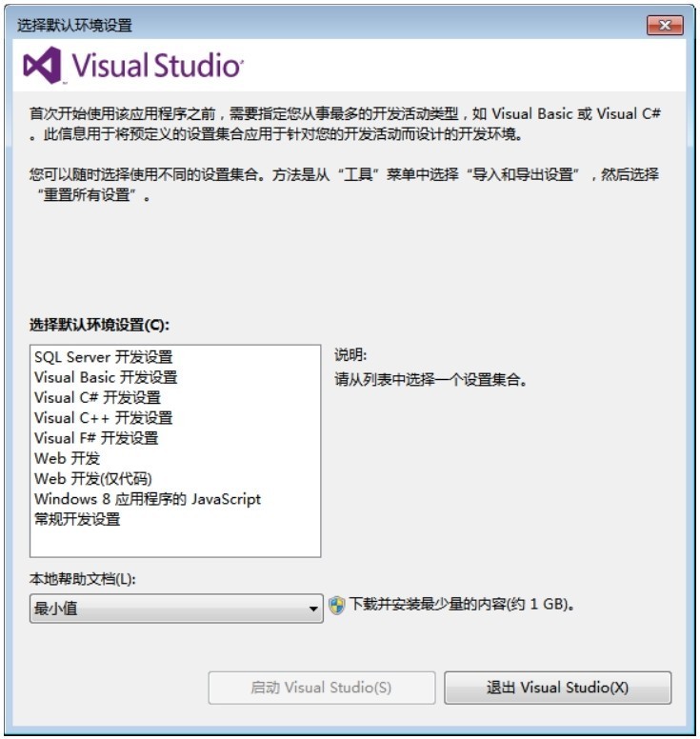The width and height of the screenshot is (700, 739).
Task: Select Visual C# 开发设置 in the list
Action: click(97, 397)
